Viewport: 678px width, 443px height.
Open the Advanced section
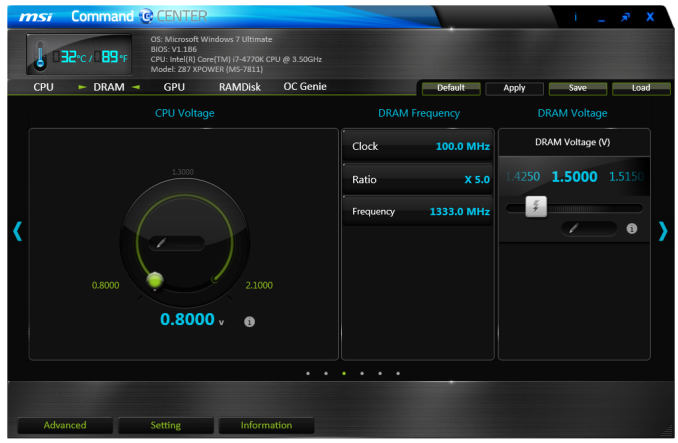(x=65, y=425)
